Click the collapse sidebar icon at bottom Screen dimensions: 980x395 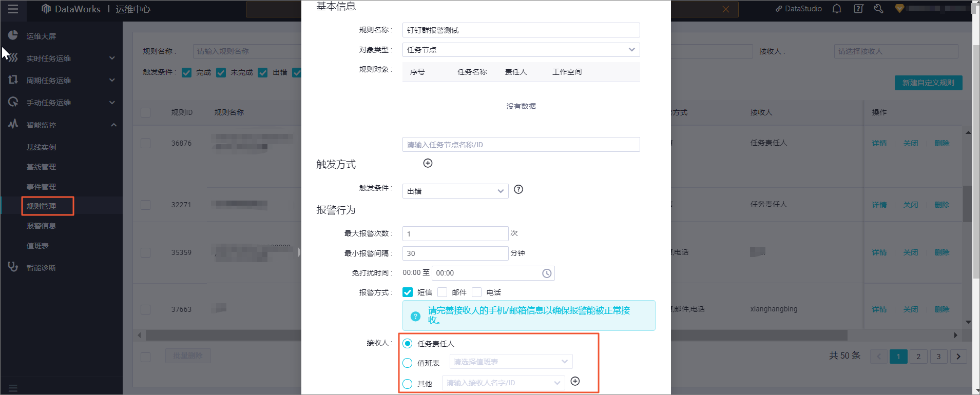13,388
